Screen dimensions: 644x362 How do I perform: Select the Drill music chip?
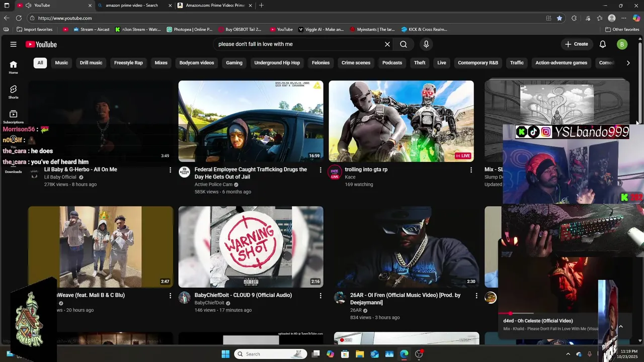click(x=91, y=63)
